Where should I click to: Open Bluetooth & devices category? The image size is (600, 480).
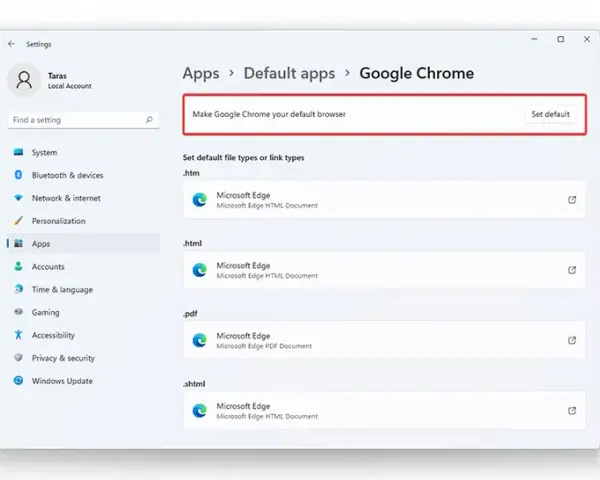(x=83, y=175)
